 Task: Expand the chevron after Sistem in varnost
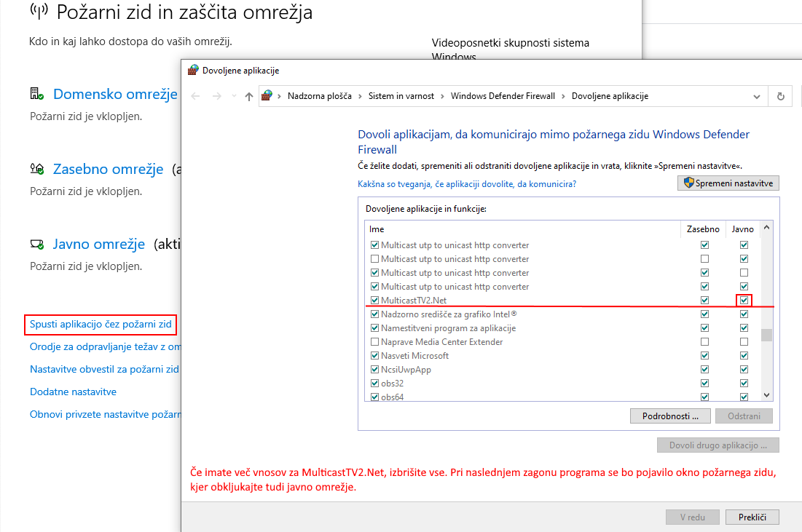442,96
